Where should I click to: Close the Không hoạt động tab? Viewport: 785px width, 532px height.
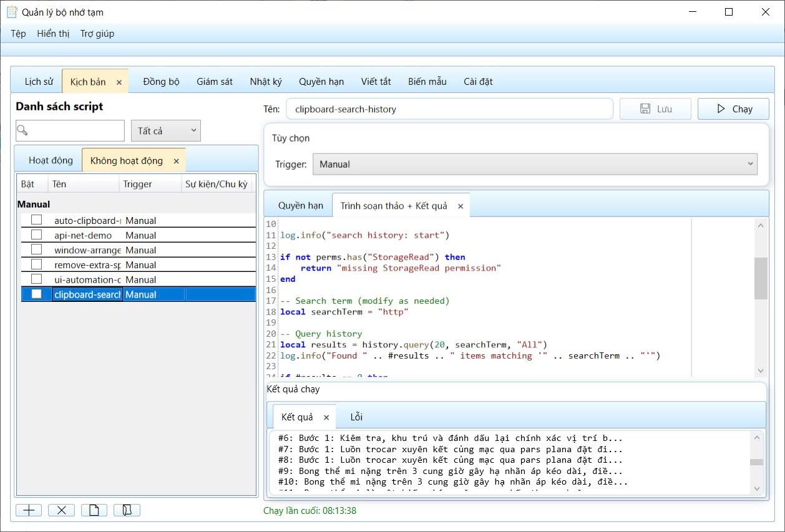tap(176, 161)
